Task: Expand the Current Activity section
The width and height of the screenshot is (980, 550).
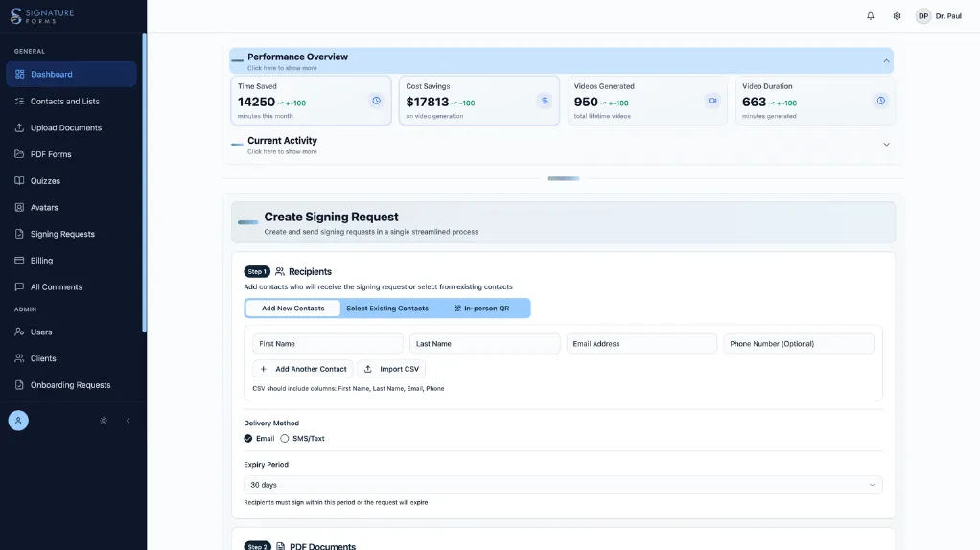Action: tap(886, 145)
